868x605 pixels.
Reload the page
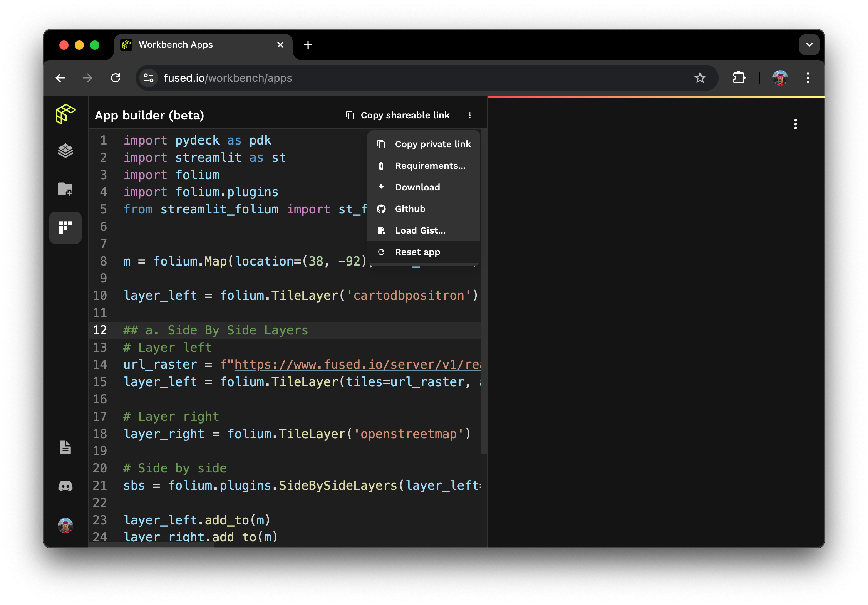tap(116, 78)
